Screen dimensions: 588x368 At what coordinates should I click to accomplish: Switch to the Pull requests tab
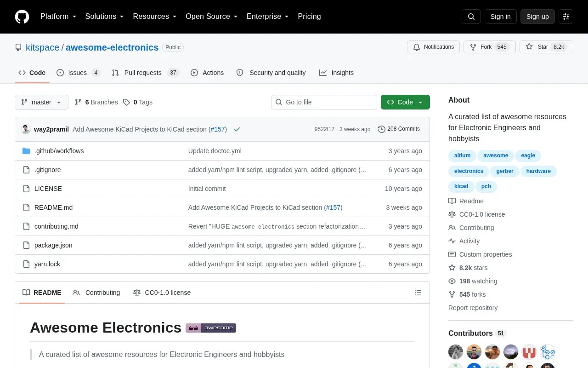tap(145, 73)
